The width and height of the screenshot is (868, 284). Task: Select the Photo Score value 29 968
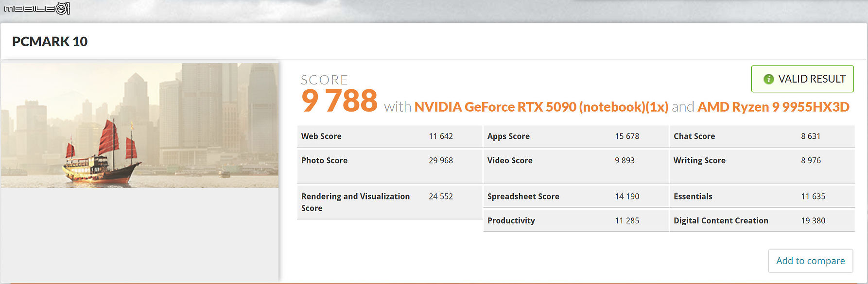click(x=441, y=161)
